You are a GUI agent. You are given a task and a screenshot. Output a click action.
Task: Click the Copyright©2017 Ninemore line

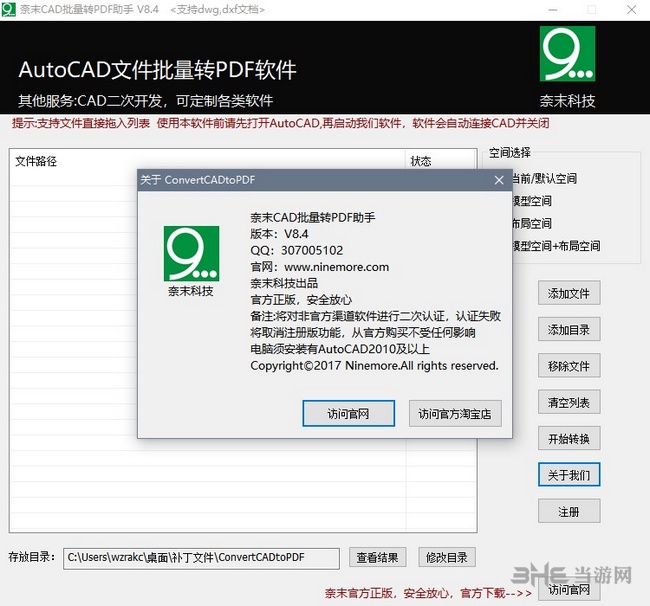[x=374, y=366]
